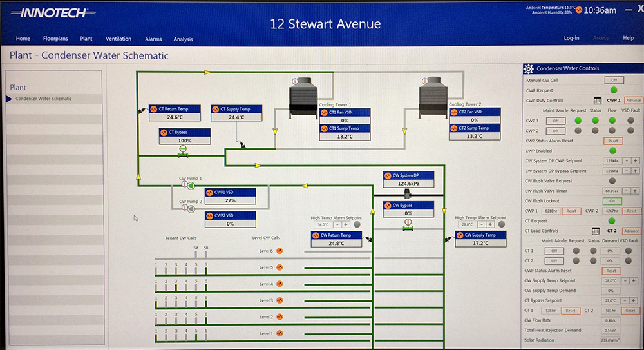This screenshot has width=644, height=350.
Task: Click the Condenser Water Controls gear icon
Action: (529, 69)
